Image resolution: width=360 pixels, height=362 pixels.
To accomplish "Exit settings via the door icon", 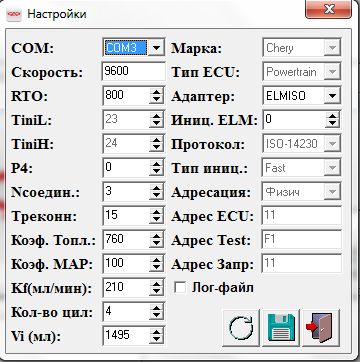I will coord(321,327).
